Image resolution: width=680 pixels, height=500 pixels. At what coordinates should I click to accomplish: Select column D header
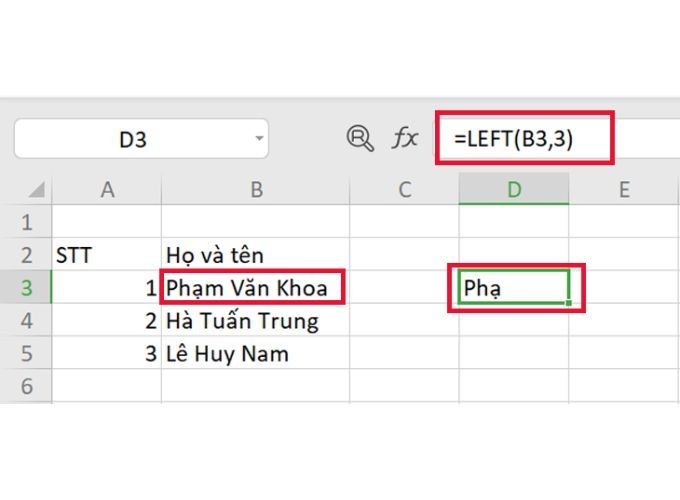click(x=514, y=189)
